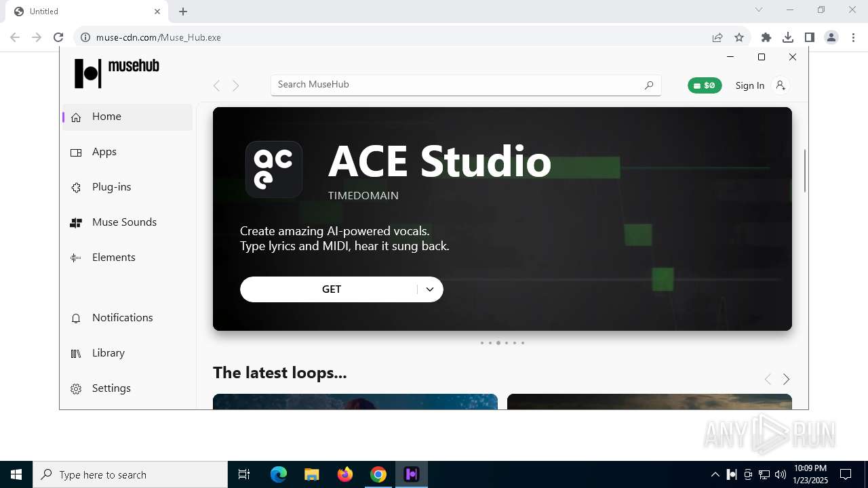The width and height of the screenshot is (868, 488).
Task: Open MuseHub taskbar icon
Action: 412,474
